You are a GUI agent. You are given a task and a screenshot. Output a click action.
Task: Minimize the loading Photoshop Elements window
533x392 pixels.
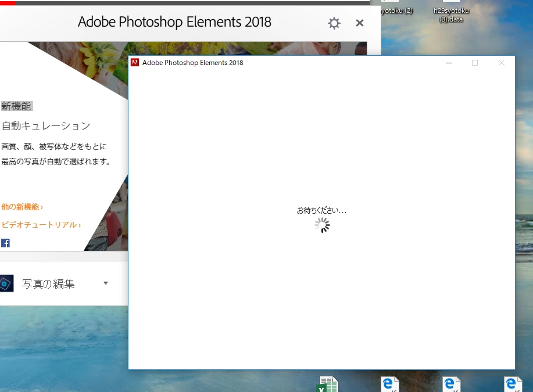(x=449, y=63)
